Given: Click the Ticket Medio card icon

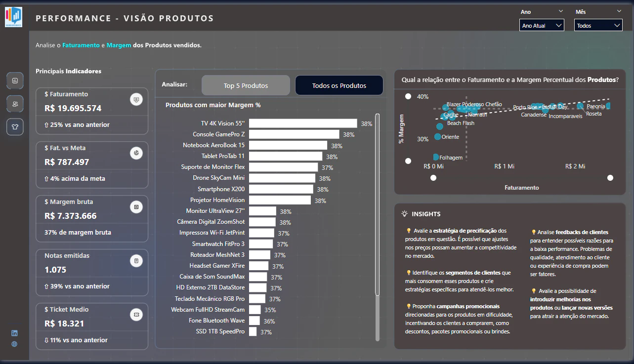Looking at the screenshot, I should pyautogui.click(x=136, y=315).
